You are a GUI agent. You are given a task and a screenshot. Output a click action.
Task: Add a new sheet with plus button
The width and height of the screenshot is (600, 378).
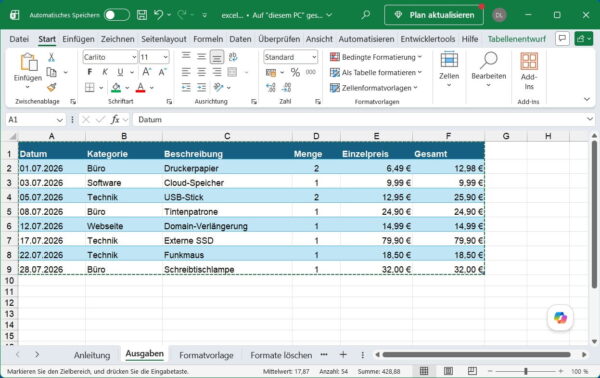pos(343,355)
